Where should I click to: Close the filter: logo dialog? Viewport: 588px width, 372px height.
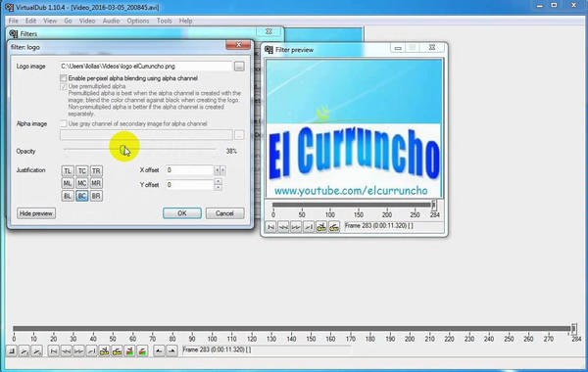point(238,45)
